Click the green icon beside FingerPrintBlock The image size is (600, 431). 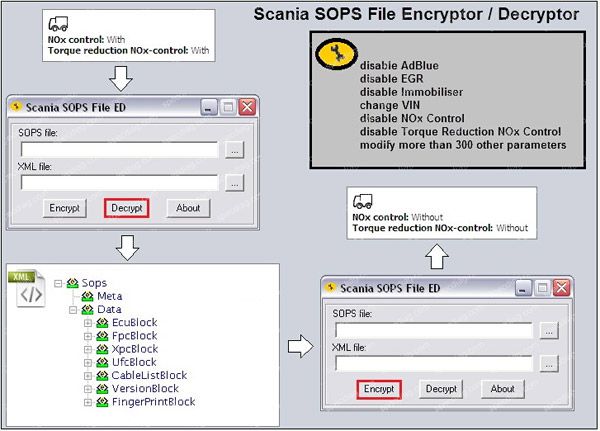click(102, 401)
